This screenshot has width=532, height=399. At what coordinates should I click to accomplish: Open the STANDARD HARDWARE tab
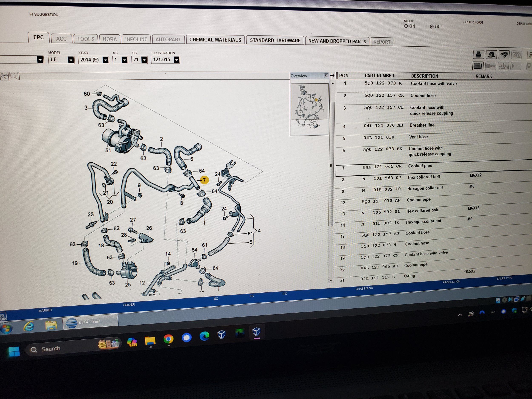coord(275,40)
